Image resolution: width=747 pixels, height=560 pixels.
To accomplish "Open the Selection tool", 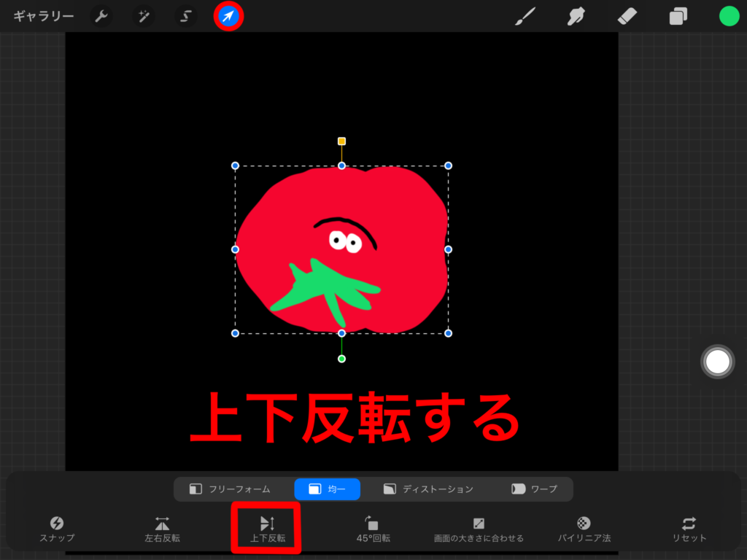I will pos(185,16).
